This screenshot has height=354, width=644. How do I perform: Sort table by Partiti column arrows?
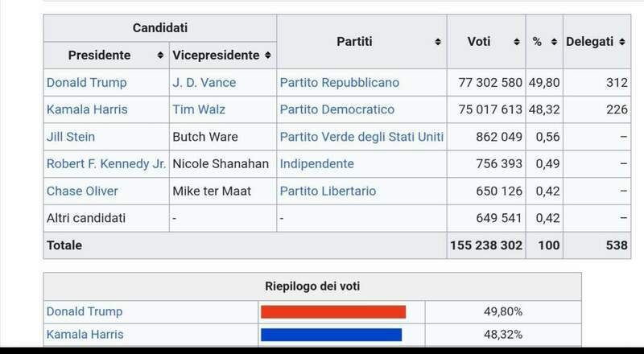[438, 41]
